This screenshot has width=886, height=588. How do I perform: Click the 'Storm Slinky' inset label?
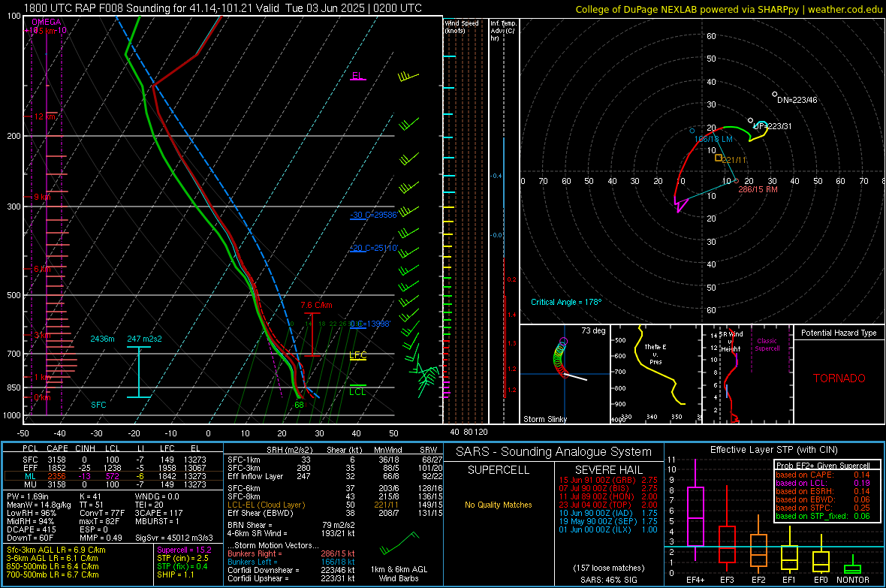(544, 419)
